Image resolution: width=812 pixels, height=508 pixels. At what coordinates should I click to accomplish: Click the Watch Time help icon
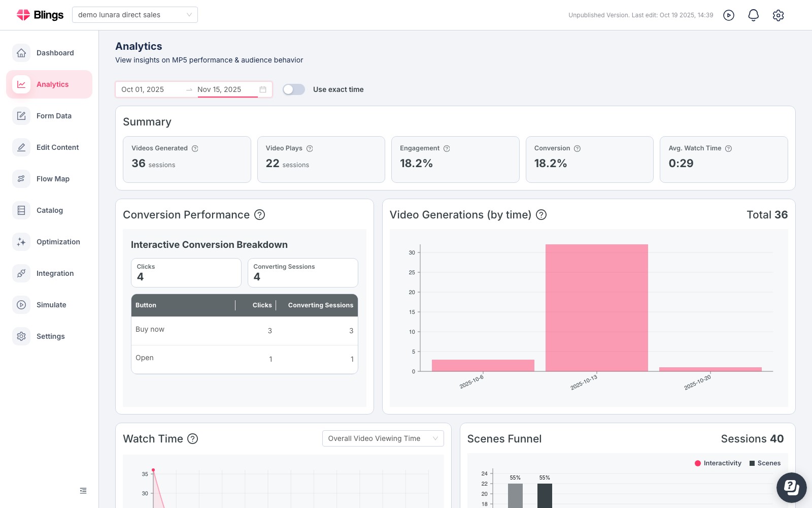point(193,439)
